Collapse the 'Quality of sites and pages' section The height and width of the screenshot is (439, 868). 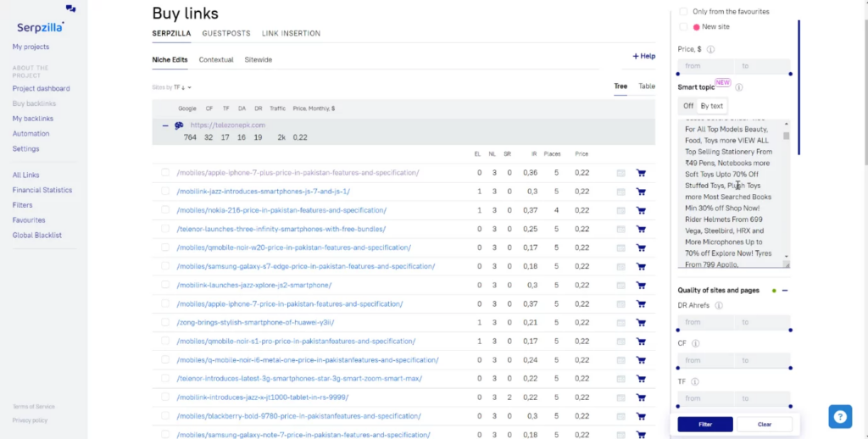coord(785,291)
